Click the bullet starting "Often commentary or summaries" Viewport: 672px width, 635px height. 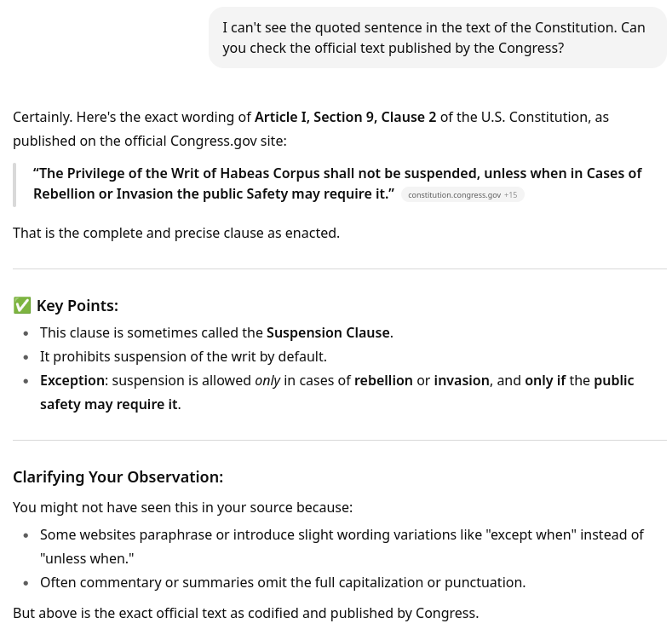click(282, 582)
